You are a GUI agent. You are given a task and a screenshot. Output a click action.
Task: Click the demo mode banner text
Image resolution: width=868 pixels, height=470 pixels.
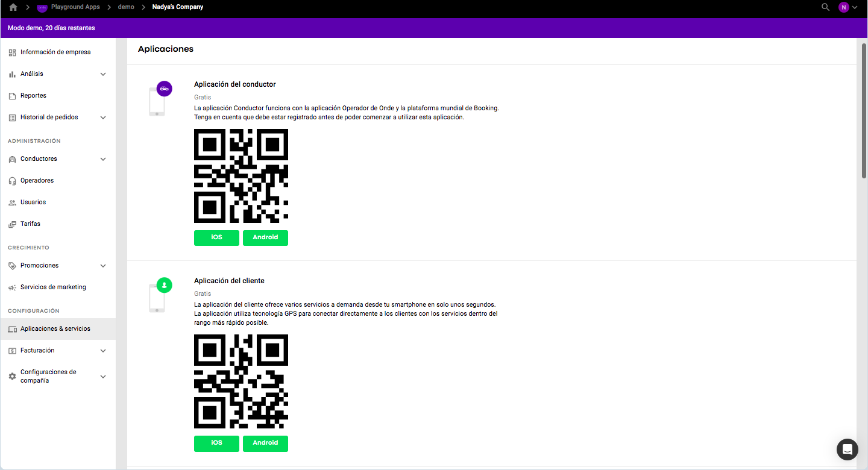coord(51,28)
